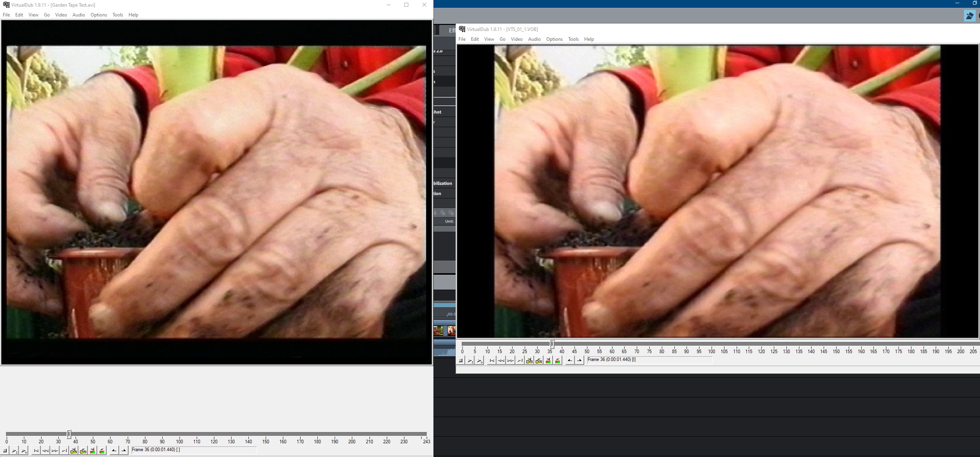Open Tools menu in Garden Tape Test window
The height and width of the screenshot is (457, 980).
(x=118, y=15)
